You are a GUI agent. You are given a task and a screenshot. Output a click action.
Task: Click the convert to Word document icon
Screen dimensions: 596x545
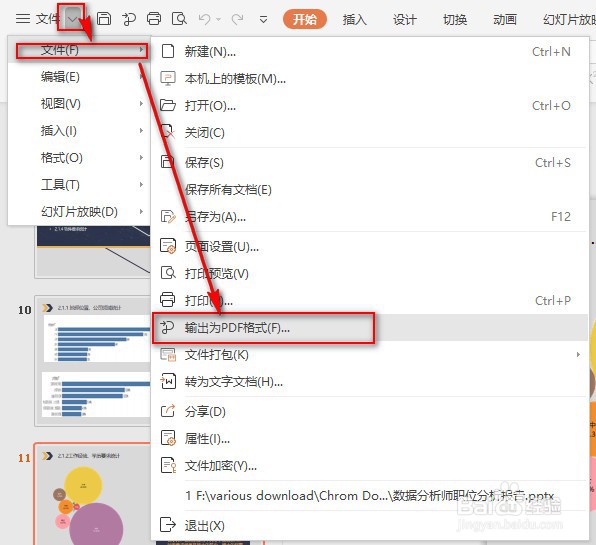coord(168,381)
